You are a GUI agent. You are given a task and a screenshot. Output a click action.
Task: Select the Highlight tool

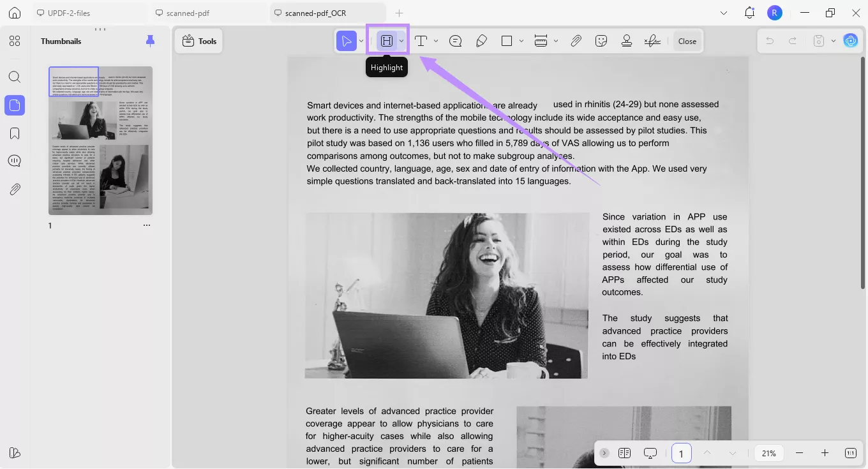click(386, 41)
